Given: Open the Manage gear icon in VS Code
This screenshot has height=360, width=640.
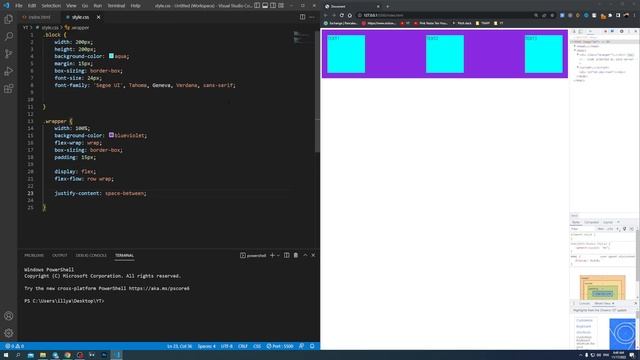Looking at the screenshot, I should pyautogui.click(x=9, y=333).
